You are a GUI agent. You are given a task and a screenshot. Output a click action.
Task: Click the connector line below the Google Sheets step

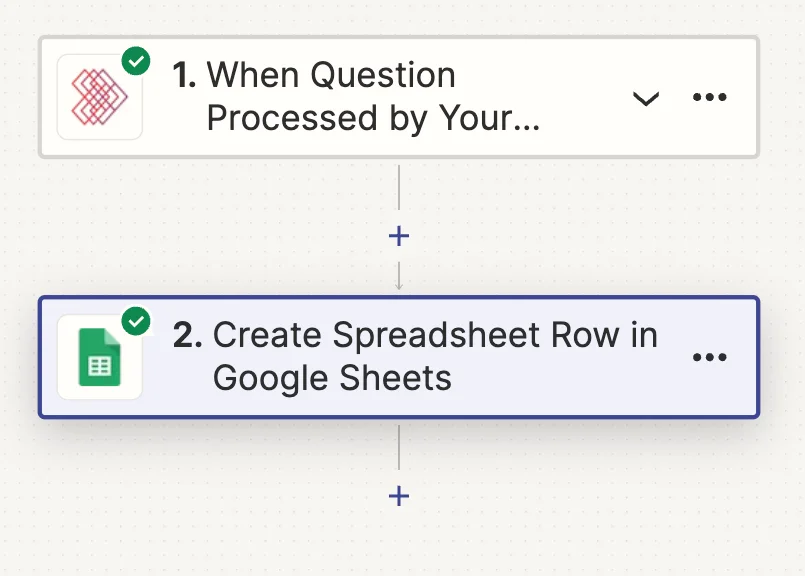point(399,448)
